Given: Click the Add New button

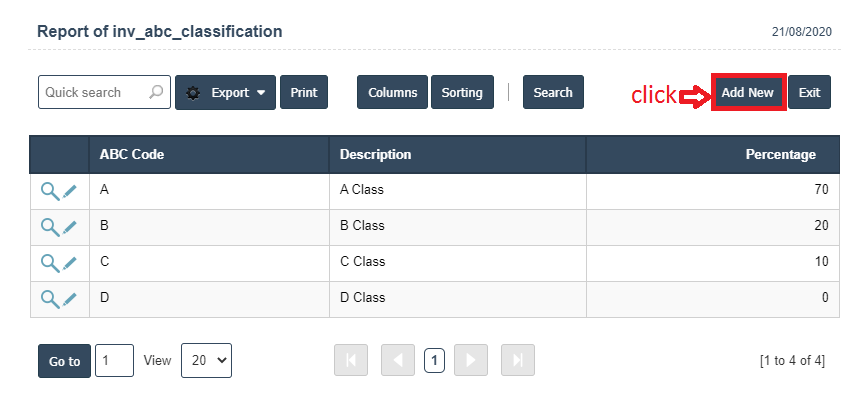Looking at the screenshot, I should [748, 92].
